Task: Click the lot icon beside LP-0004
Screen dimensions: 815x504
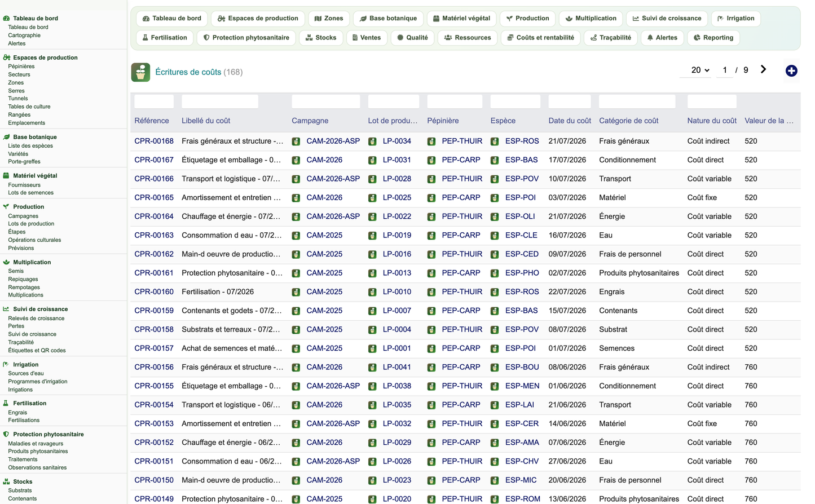Action: (x=372, y=330)
